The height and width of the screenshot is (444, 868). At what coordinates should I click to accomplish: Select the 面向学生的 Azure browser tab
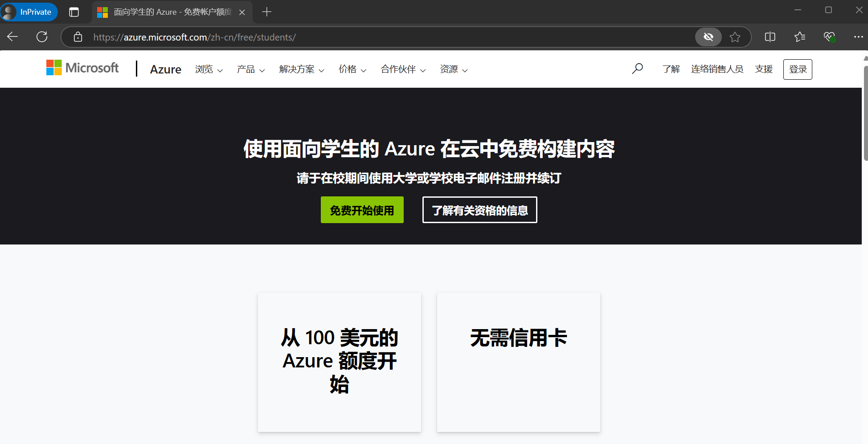coord(172,12)
